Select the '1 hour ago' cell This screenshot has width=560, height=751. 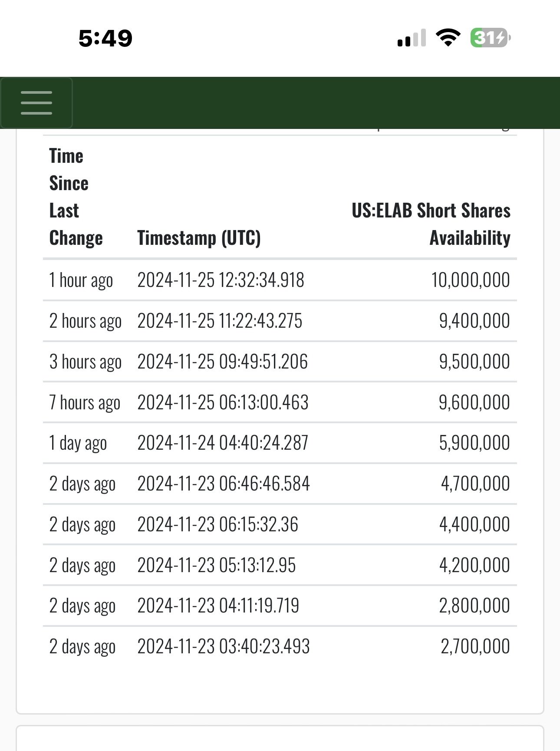coord(81,280)
